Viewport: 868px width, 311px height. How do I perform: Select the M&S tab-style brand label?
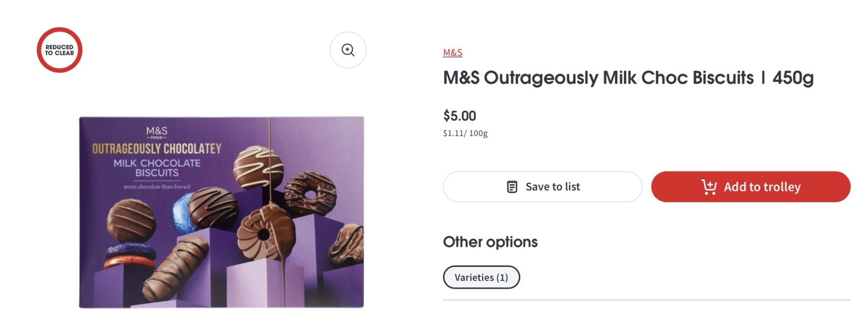[x=452, y=52]
